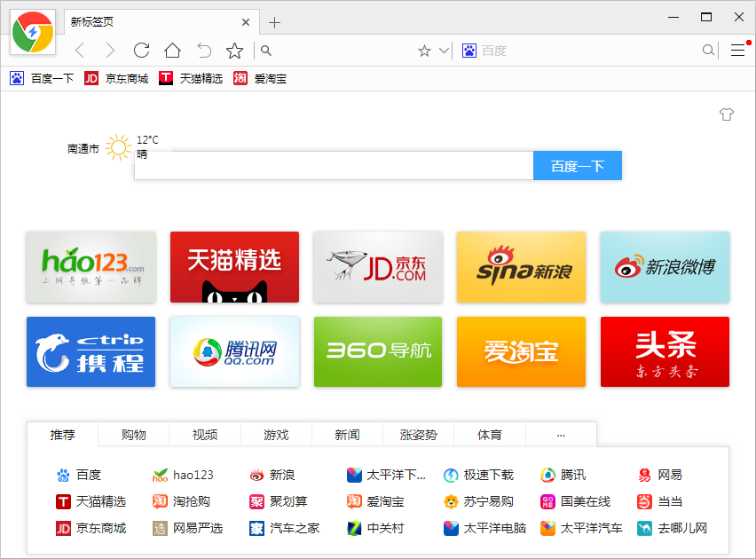Screen dimensions: 756x559
Task: Switch to the 购物 tab
Action: [133, 435]
